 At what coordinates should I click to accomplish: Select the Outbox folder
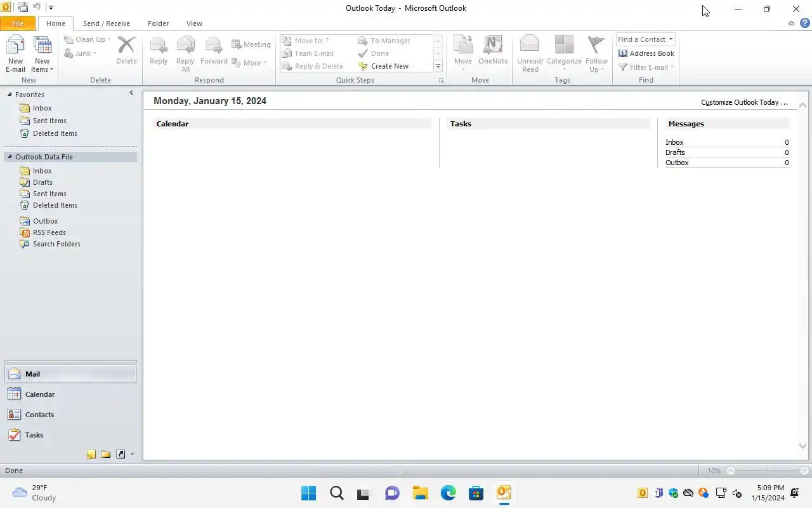coord(45,221)
